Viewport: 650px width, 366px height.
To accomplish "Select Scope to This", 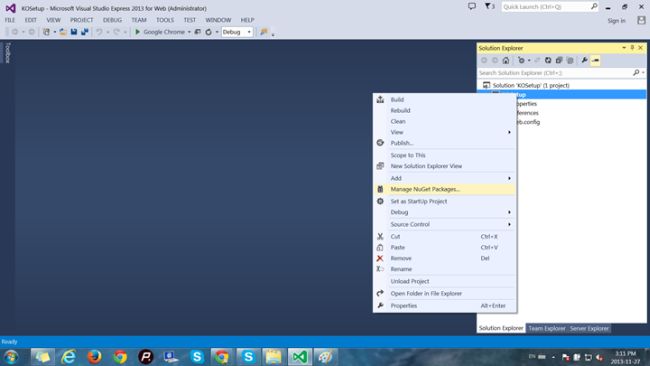I will (444, 155).
